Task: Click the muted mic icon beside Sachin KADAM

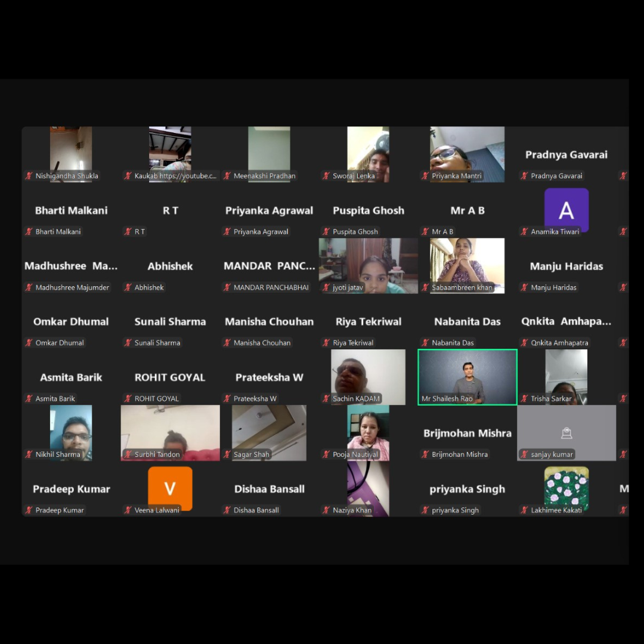Action: 326,398
